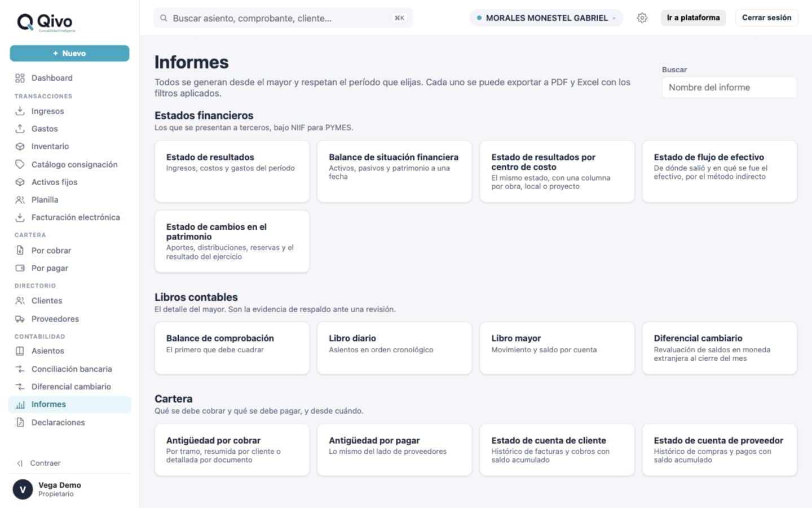This screenshot has height=508, width=812.
Task: Click the Informes bar chart icon
Action: tap(20, 405)
